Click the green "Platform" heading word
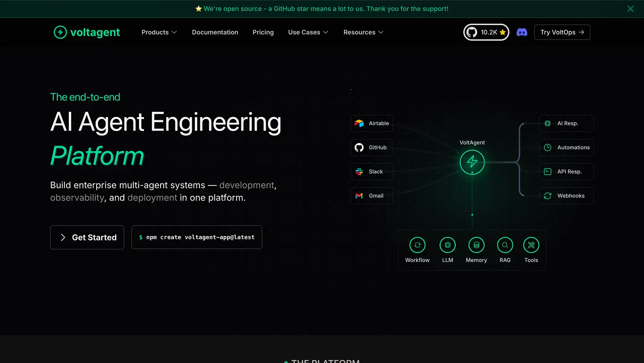This screenshot has width=644, height=363. [97, 156]
